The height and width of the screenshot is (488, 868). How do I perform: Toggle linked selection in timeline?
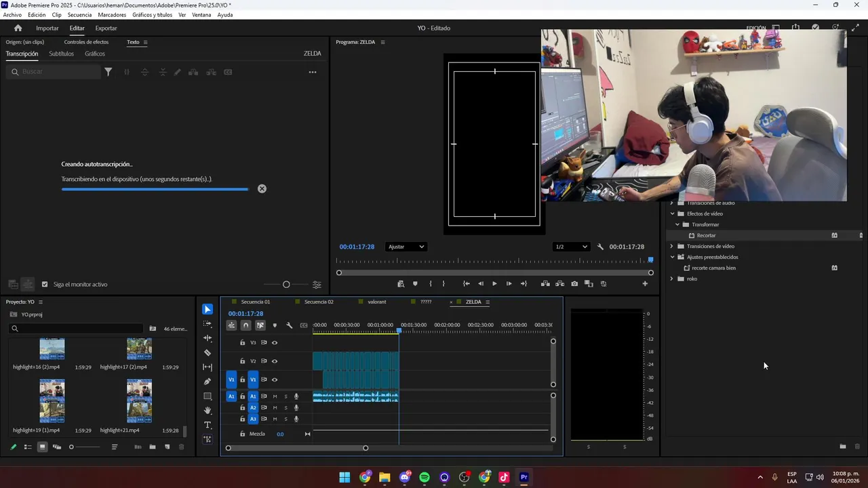260,325
